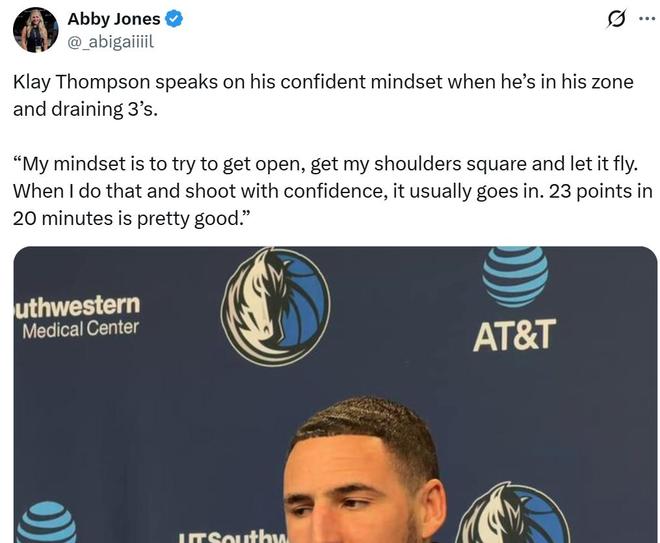Click the Mavericks horse logo at top center
This screenshot has height=543, width=660.
275,307
